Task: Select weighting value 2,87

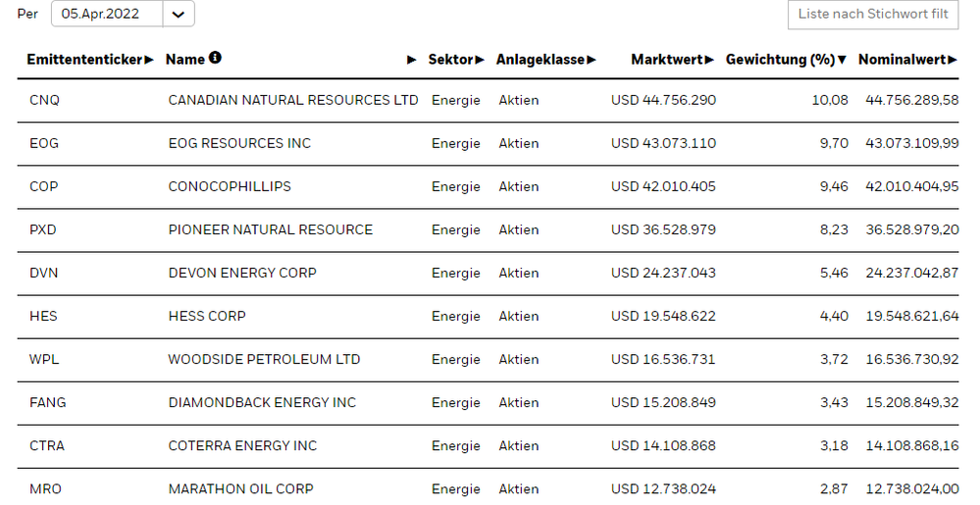Action: click(x=835, y=488)
